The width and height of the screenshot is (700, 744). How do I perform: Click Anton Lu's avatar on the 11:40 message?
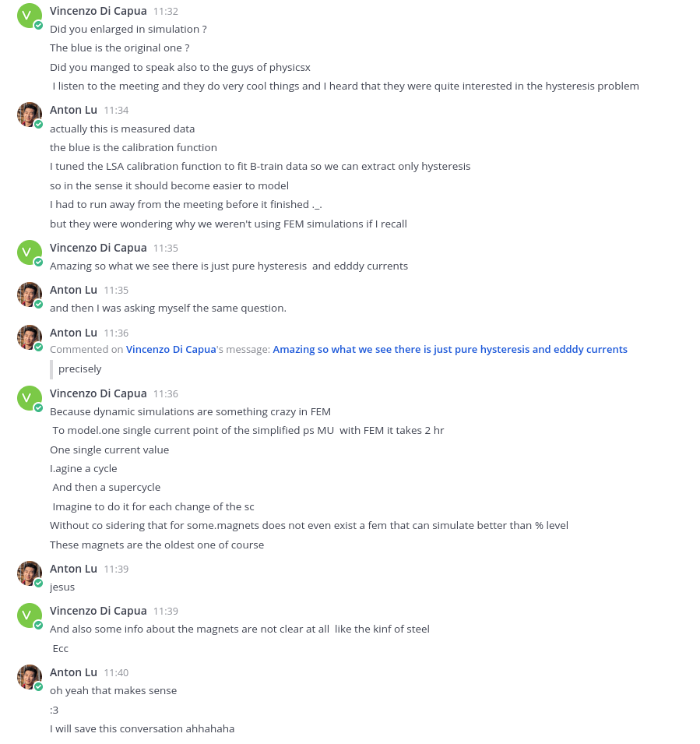pyautogui.click(x=29, y=677)
